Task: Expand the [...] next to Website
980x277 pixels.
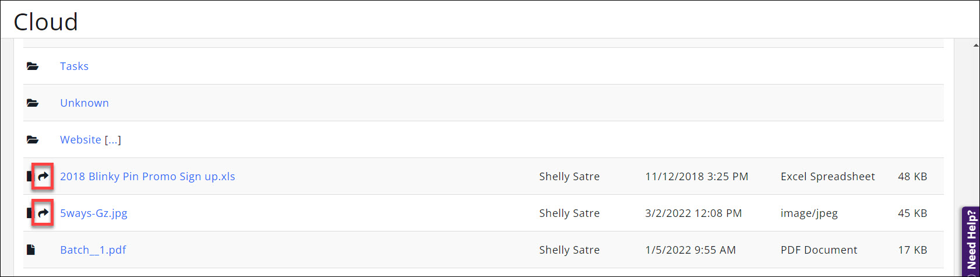Action: (113, 140)
